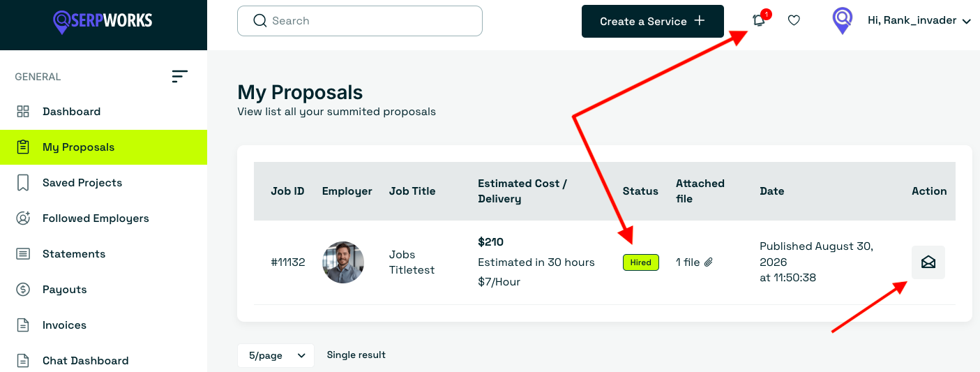This screenshot has height=372, width=980.
Task: Click the SerpWorks logo
Action: [x=103, y=21]
